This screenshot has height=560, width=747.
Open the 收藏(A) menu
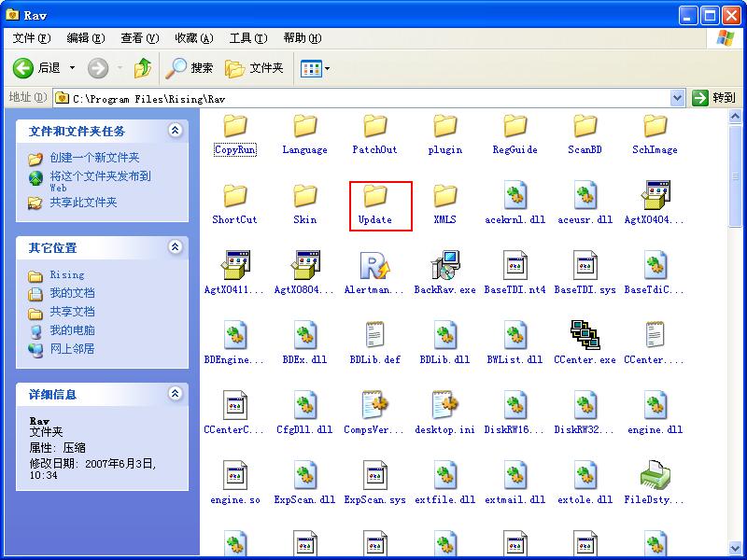tap(194, 38)
